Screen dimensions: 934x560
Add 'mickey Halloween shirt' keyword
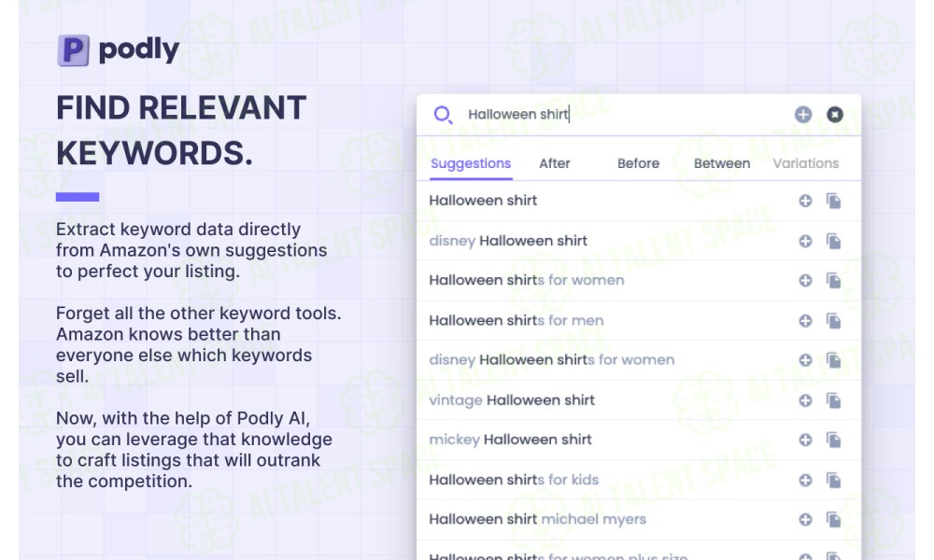805,440
